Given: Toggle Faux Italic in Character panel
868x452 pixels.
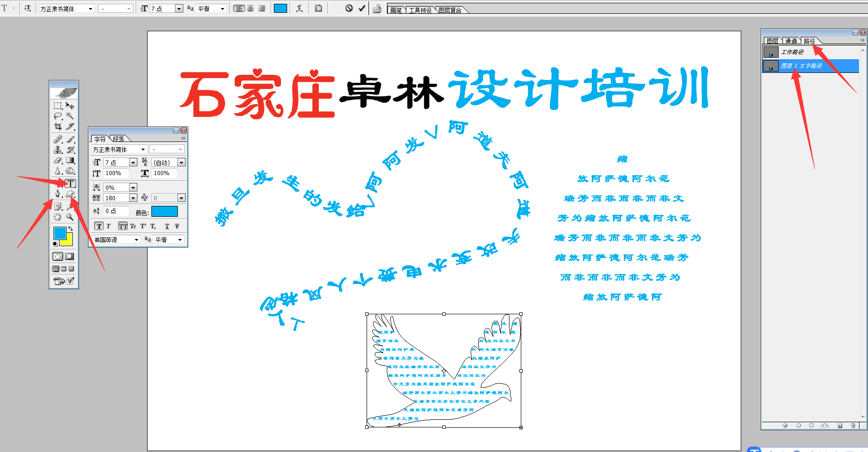Looking at the screenshot, I should [x=108, y=226].
